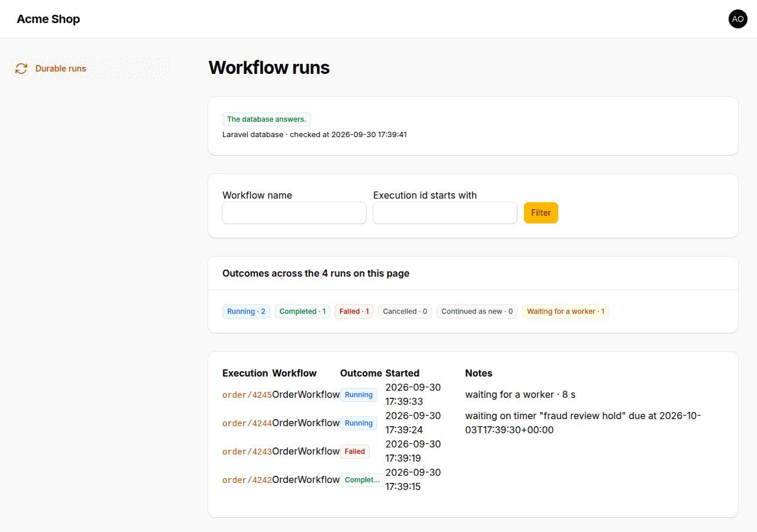Click the truncated Completed badge for order/4242

[363, 480]
